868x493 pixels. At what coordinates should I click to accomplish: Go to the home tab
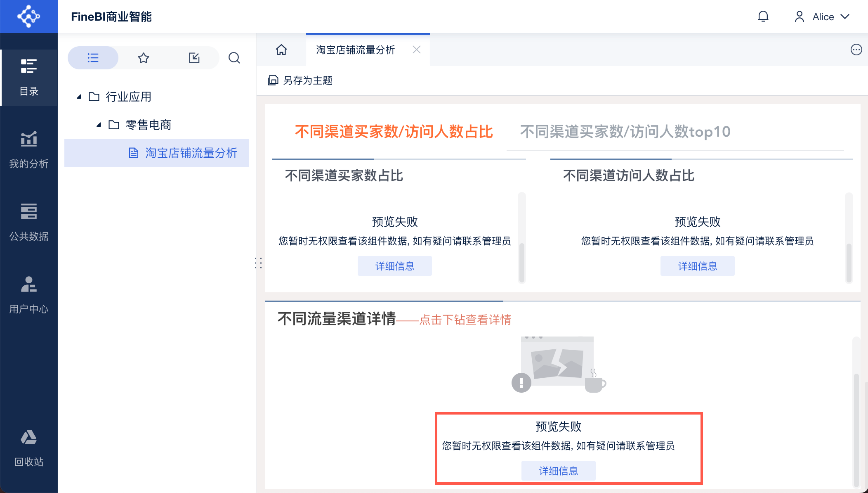coord(281,50)
